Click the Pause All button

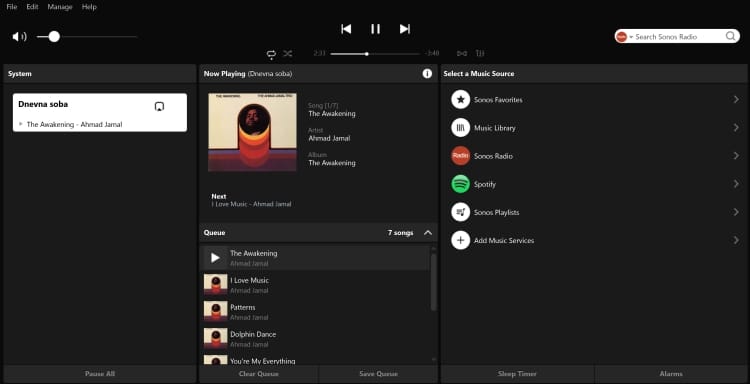[100, 374]
